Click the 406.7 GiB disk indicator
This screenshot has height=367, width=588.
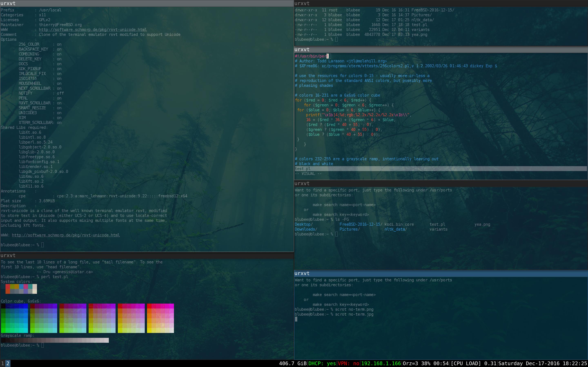click(x=293, y=363)
